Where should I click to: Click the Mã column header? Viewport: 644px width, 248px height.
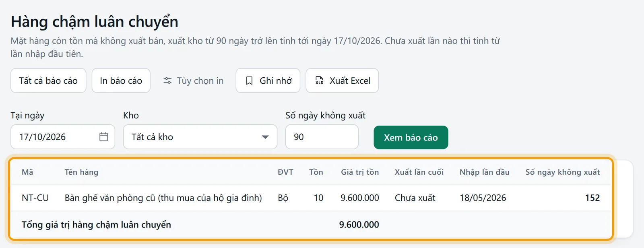(27, 172)
